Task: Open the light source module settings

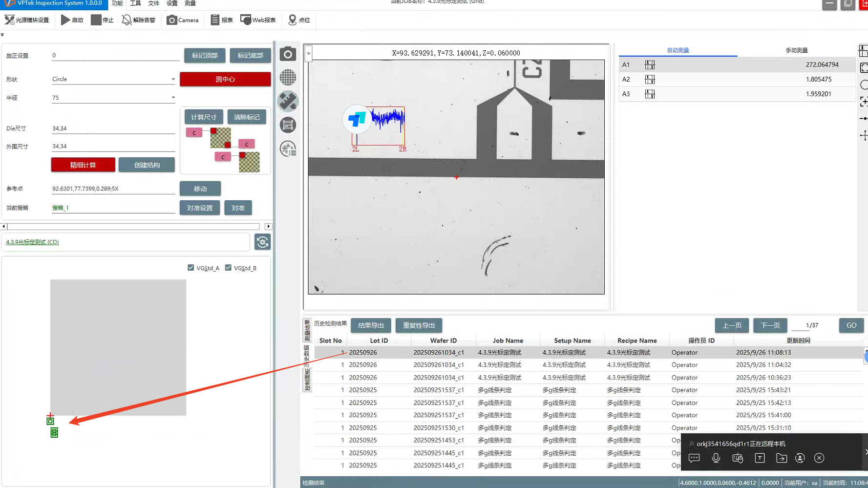Action: pyautogui.click(x=27, y=20)
